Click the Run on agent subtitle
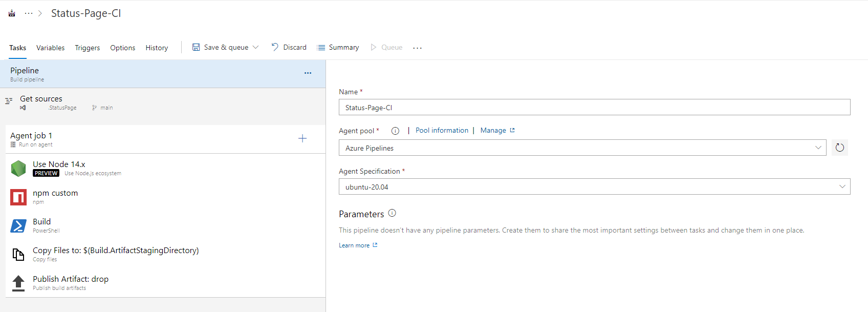The width and height of the screenshot is (868, 312). pos(35,144)
